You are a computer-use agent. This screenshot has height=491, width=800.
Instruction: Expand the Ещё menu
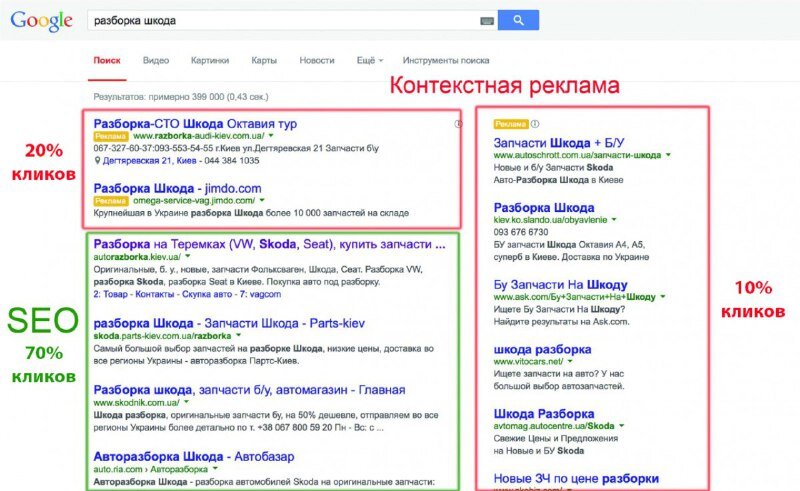(x=369, y=60)
